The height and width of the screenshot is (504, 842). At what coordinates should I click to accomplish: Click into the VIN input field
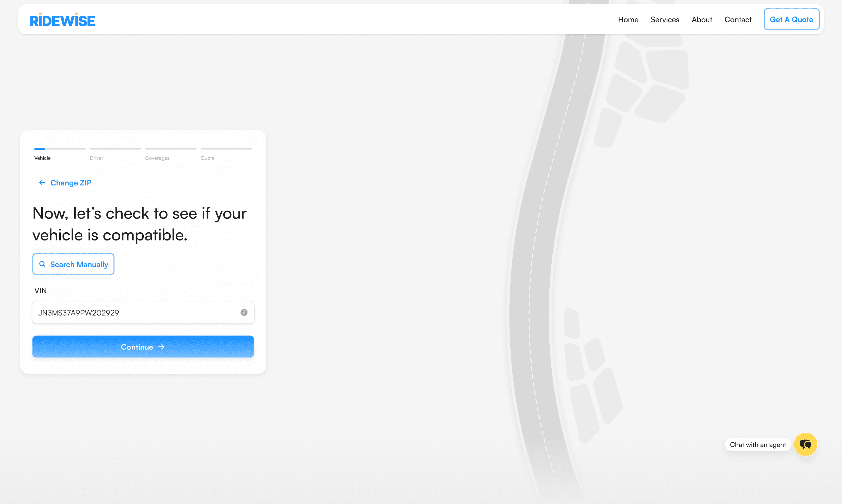136,313
